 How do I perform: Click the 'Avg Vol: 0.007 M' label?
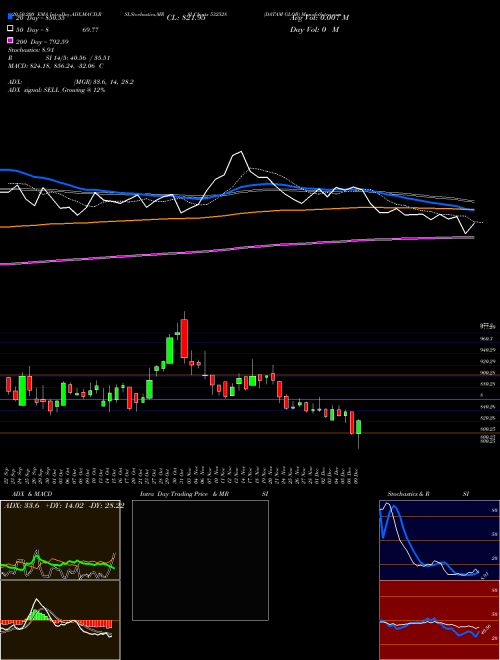click(x=319, y=18)
